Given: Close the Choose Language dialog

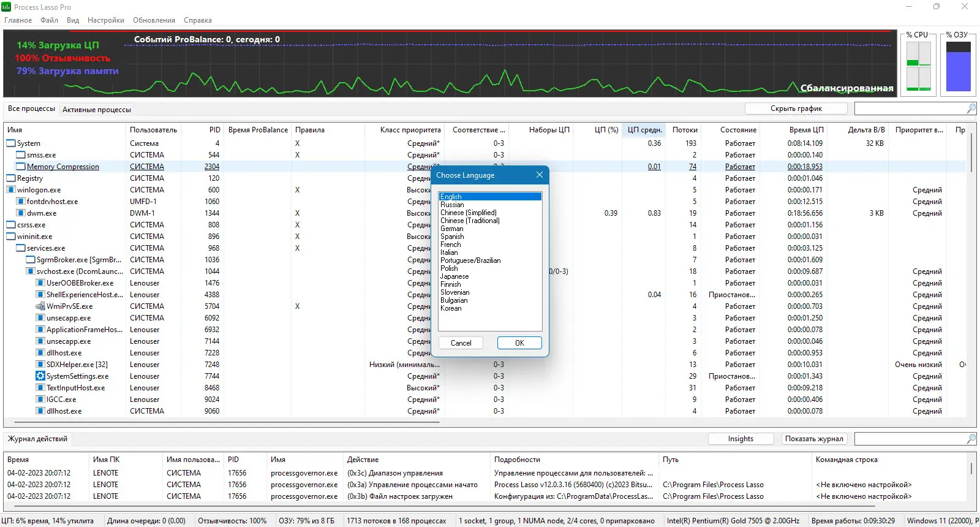Looking at the screenshot, I should 540,175.
